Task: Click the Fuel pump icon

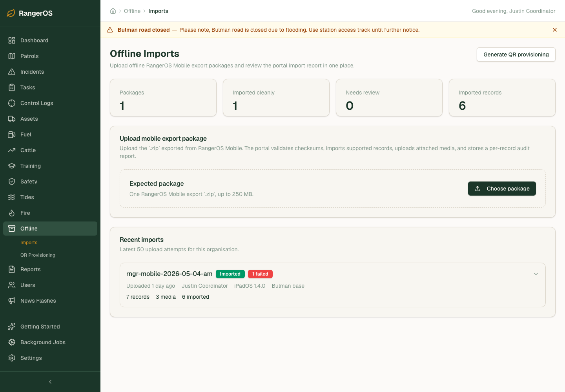Action: tap(12, 134)
